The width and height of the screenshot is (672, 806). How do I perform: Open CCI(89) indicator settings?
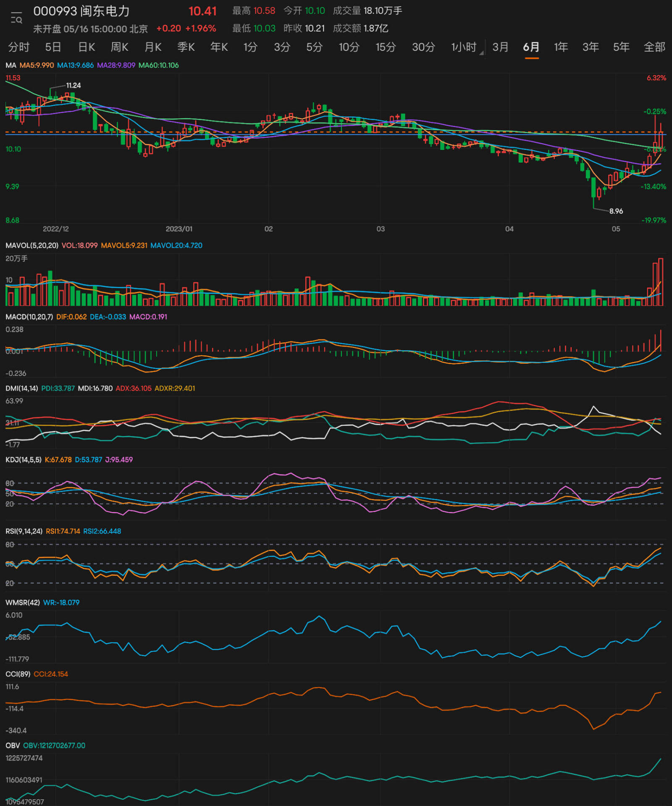(x=18, y=674)
